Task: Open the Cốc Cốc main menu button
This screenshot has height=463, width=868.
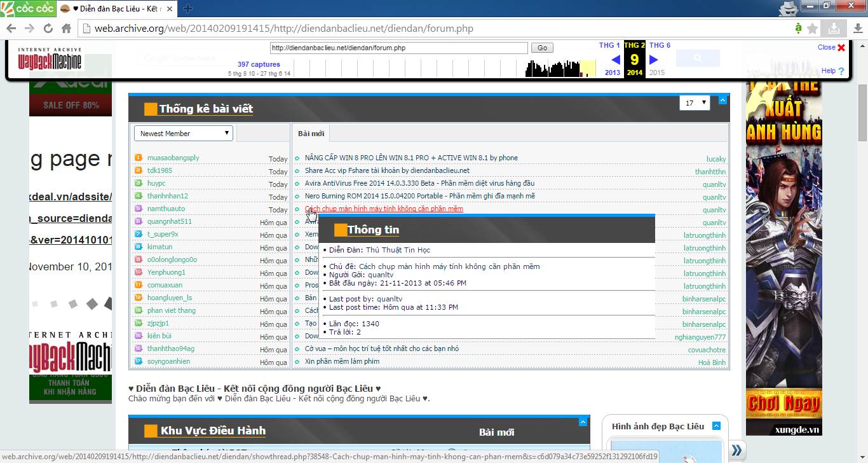Action: [x=27, y=8]
